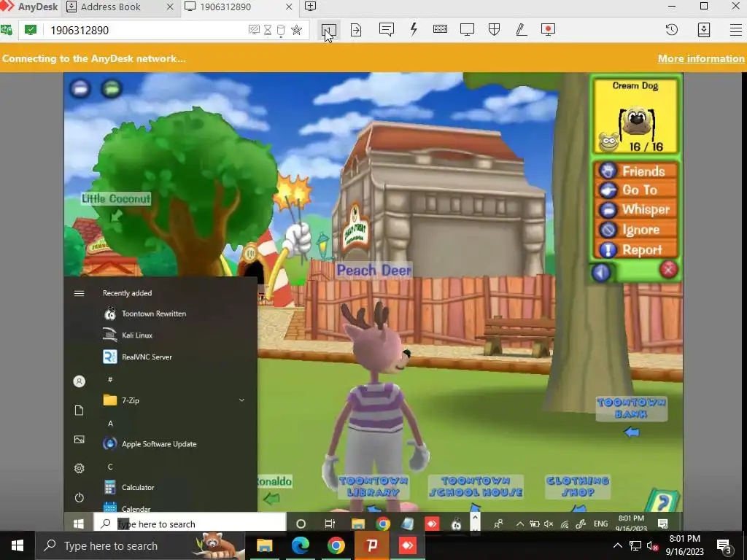Open File Explorer on the remote taskbar
The height and width of the screenshot is (560, 747).
tap(357, 524)
